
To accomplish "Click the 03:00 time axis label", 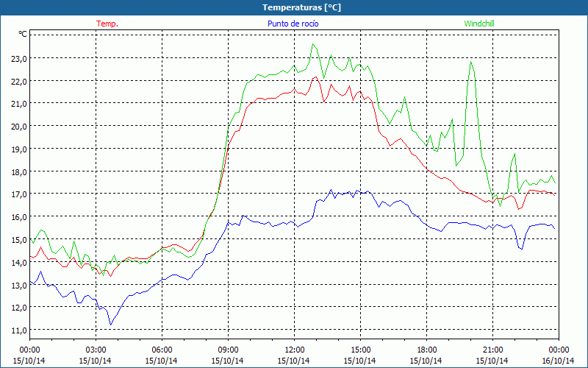I will 96,350.
